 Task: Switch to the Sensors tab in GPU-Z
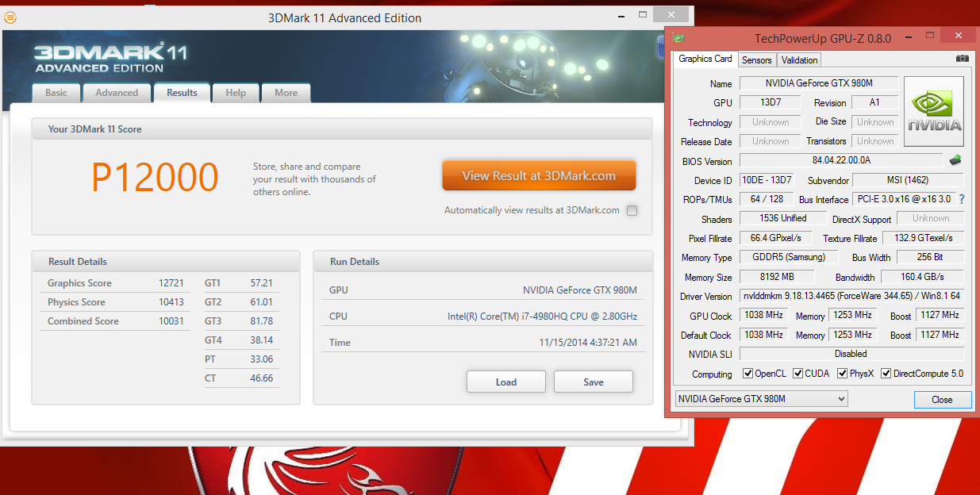tap(757, 60)
